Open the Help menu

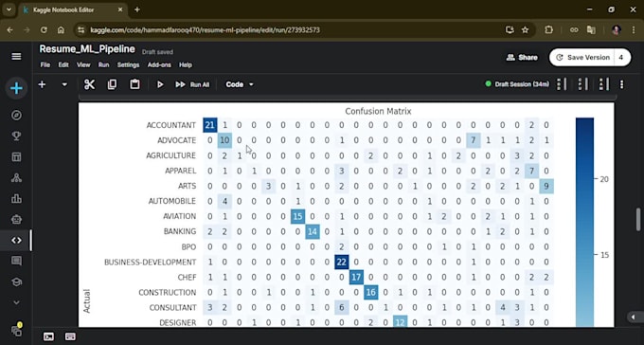[x=186, y=65]
